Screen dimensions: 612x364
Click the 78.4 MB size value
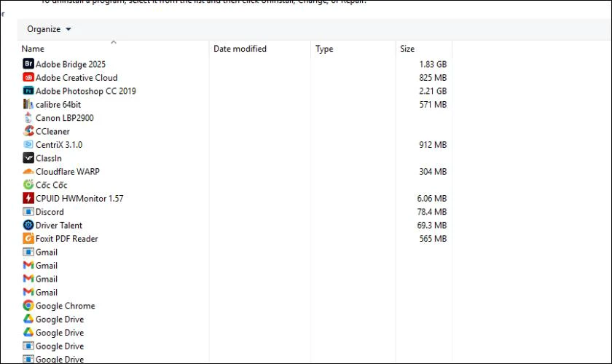(x=431, y=212)
